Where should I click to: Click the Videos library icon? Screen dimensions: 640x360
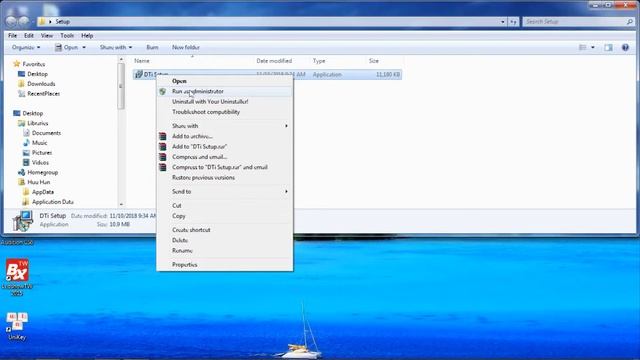26,162
